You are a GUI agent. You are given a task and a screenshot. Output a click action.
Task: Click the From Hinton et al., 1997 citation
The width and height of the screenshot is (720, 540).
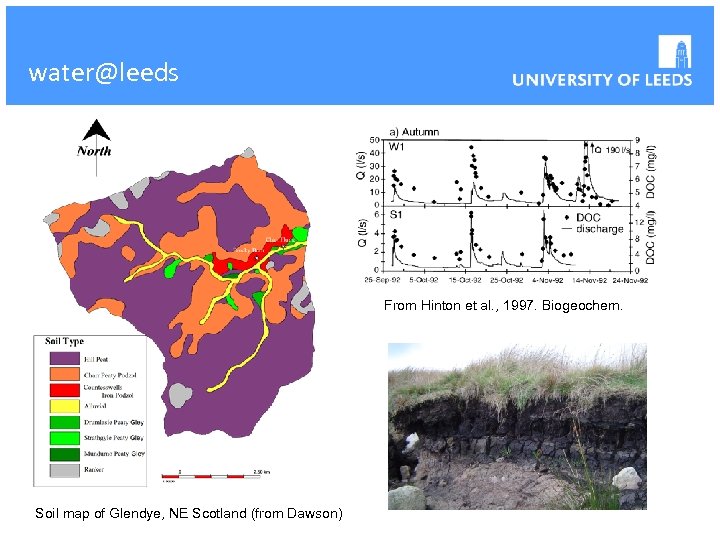point(503,306)
